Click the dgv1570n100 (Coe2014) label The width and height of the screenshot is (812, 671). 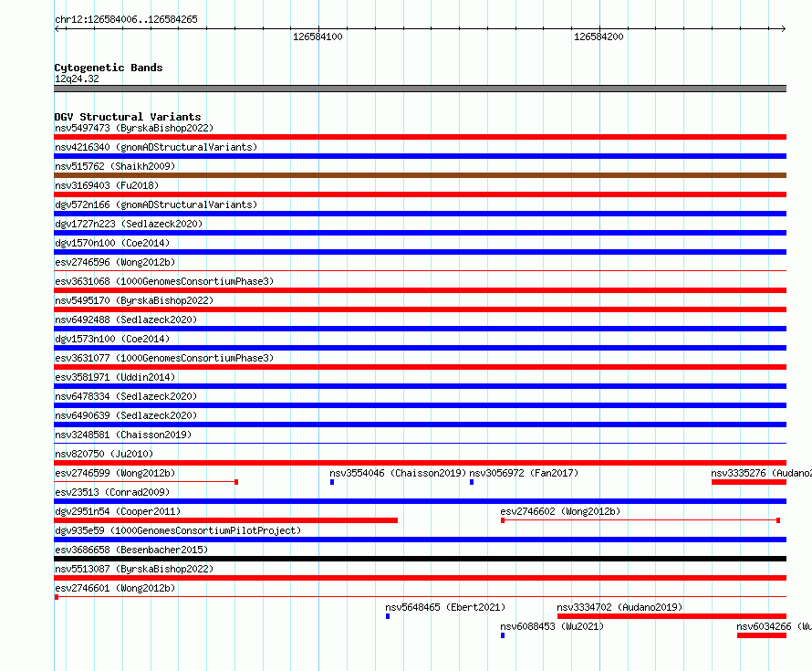pyautogui.click(x=112, y=243)
